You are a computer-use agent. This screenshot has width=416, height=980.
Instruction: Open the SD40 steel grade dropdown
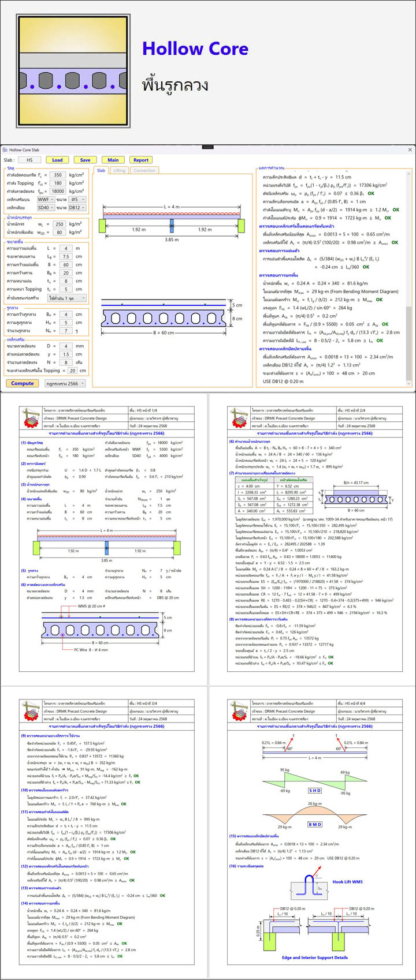pos(45,207)
